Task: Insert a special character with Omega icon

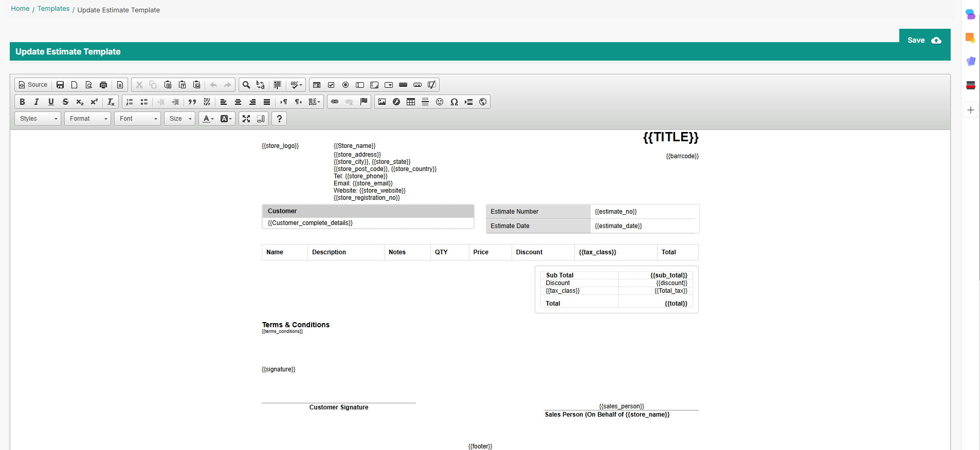Action: (x=454, y=102)
